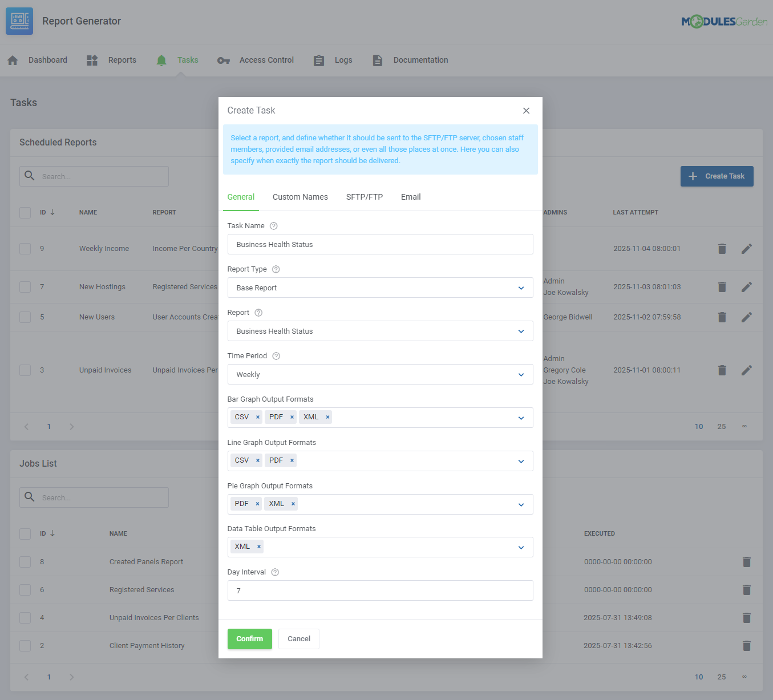Click the Task Name help icon
Viewport: 773px width, 700px height.
click(x=273, y=226)
